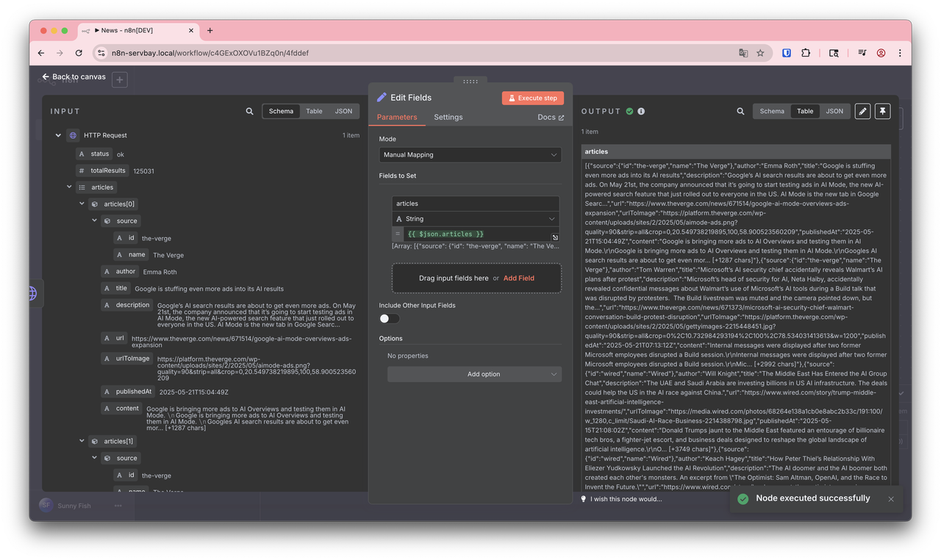Image resolution: width=941 pixels, height=560 pixels.
Task: Open the Bitwarden extension icon
Action: coord(787,53)
